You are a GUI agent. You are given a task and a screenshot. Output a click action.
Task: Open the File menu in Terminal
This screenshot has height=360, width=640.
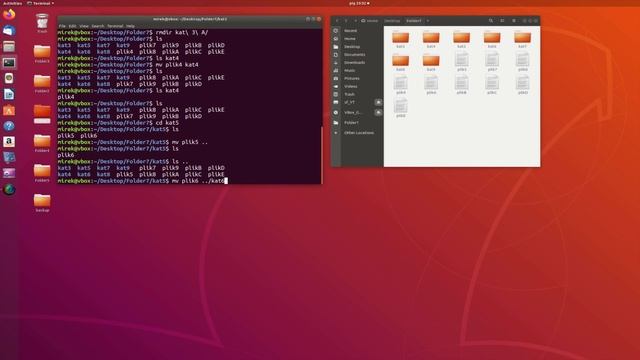[62, 26]
